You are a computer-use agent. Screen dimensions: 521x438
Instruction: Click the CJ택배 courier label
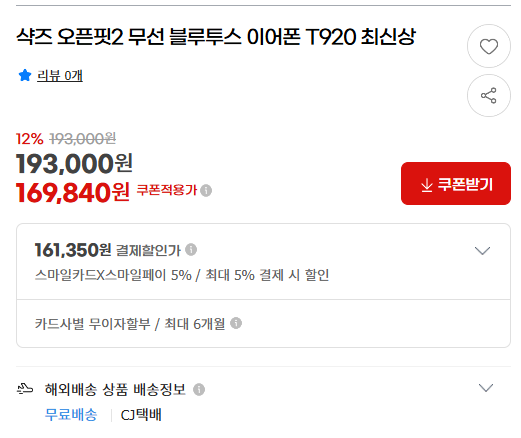[x=141, y=415]
